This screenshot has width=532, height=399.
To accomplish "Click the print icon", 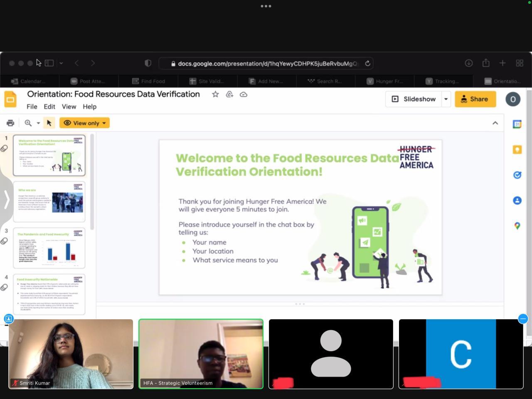I will (10, 123).
